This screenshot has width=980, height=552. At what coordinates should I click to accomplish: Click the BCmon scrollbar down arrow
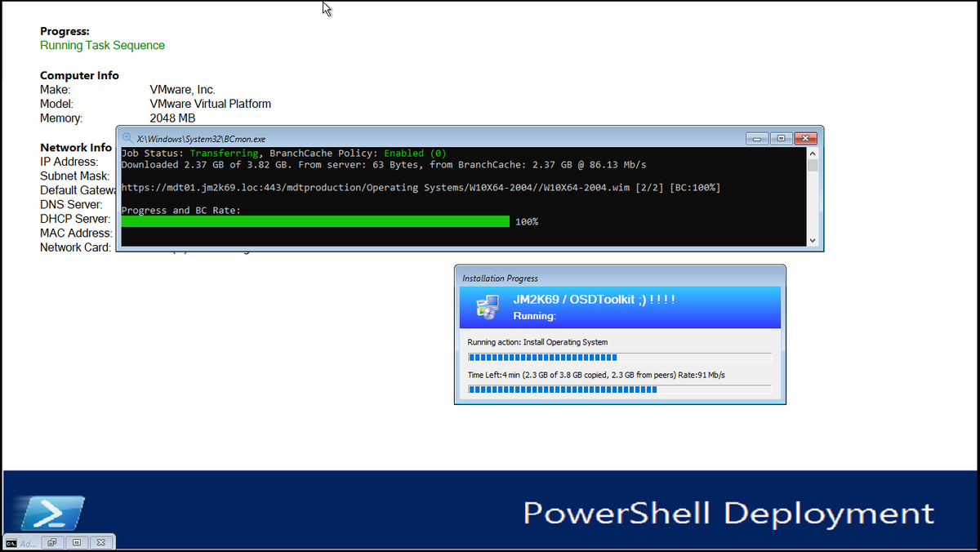coord(813,240)
